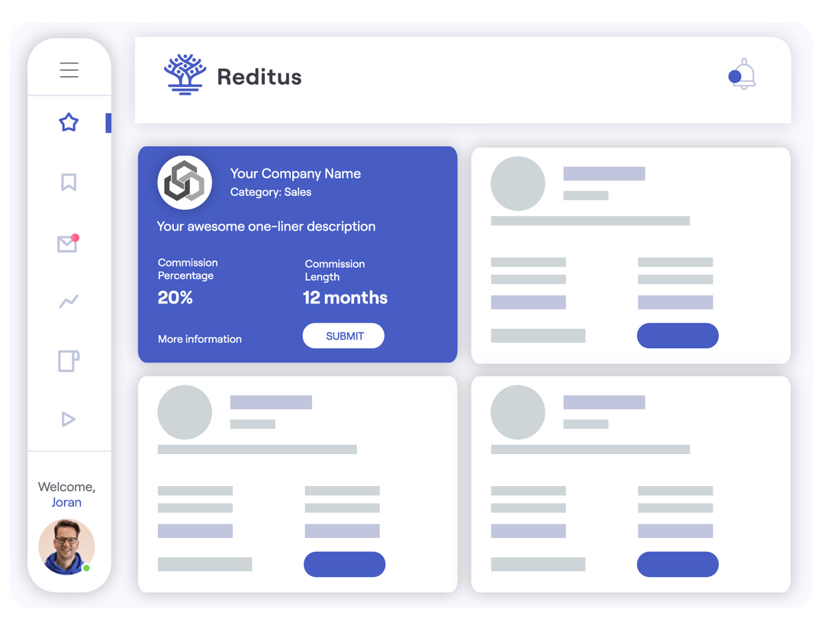Open Joran's profile picture
Viewport: 824px width, 644px height.
[66, 546]
